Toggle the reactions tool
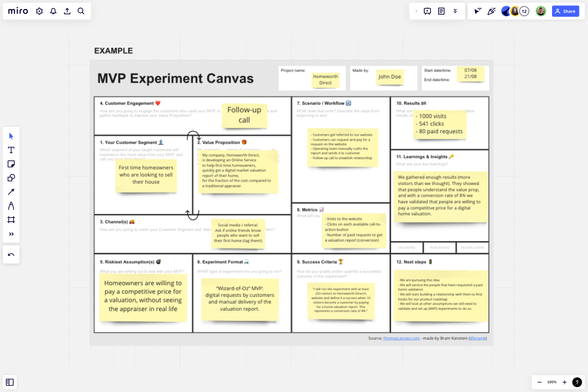Viewport: 588px width, 392px height. (491, 11)
